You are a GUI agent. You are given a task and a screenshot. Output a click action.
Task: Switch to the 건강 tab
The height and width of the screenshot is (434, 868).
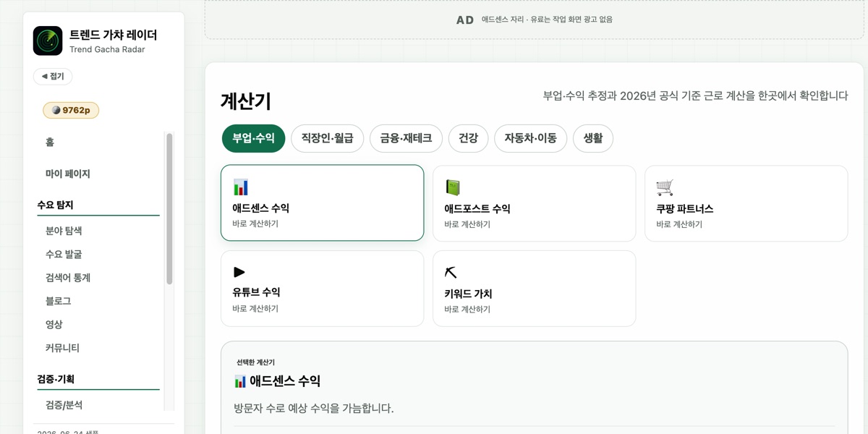click(x=468, y=138)
